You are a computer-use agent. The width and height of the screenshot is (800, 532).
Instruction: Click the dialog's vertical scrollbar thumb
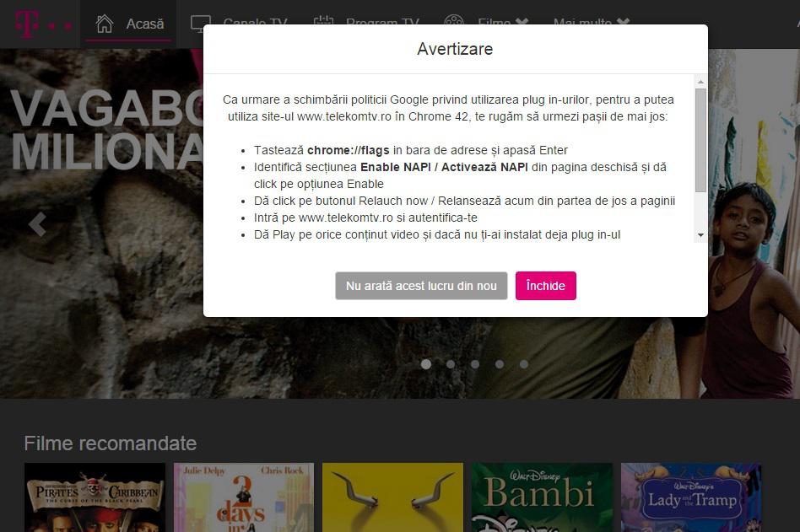coord(700,139)
